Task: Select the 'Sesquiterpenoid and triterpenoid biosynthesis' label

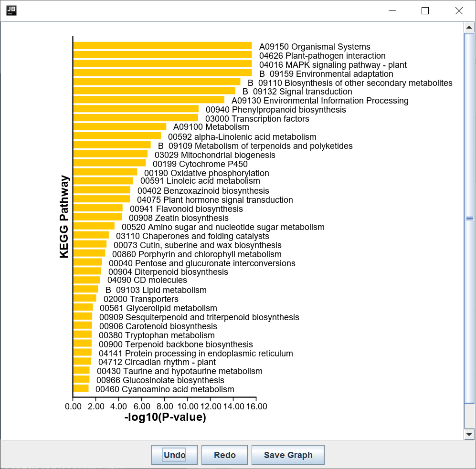Action: [212, 317]
